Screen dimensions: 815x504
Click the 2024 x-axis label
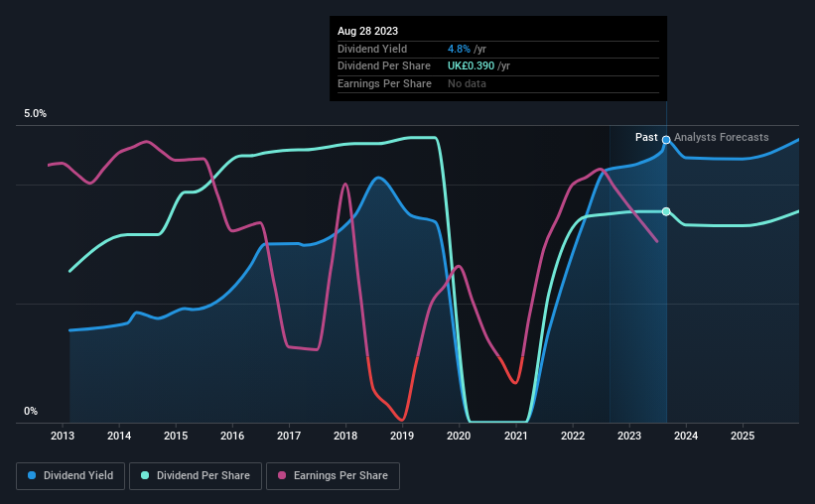[x=686, y=436]
